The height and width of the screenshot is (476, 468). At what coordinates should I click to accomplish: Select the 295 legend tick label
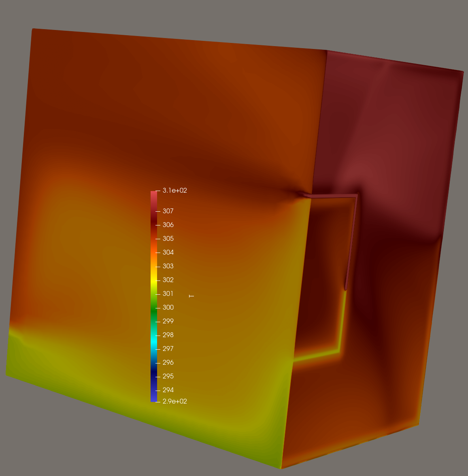[x=168, y=376]
